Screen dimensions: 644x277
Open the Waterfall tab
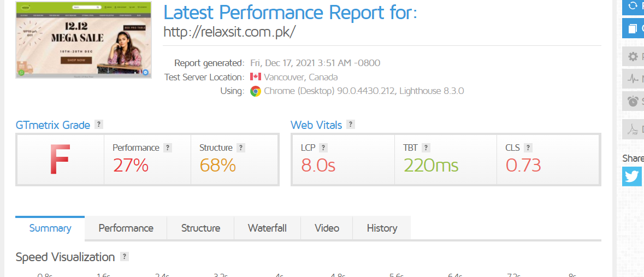267,228
